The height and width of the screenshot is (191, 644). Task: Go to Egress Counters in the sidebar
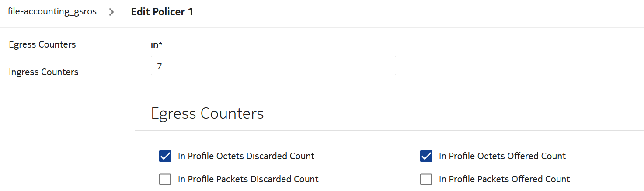click(x=42, y=44)
